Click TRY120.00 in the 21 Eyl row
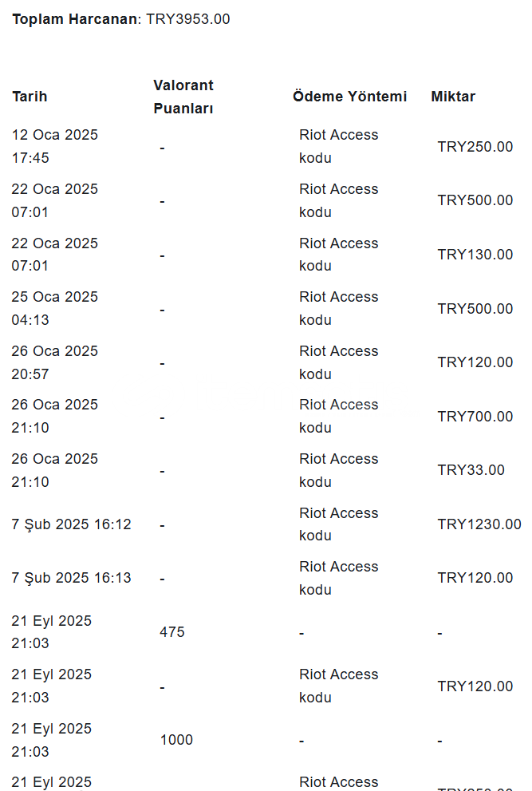This screenshot has width=532, height=791. pos(475,686)
